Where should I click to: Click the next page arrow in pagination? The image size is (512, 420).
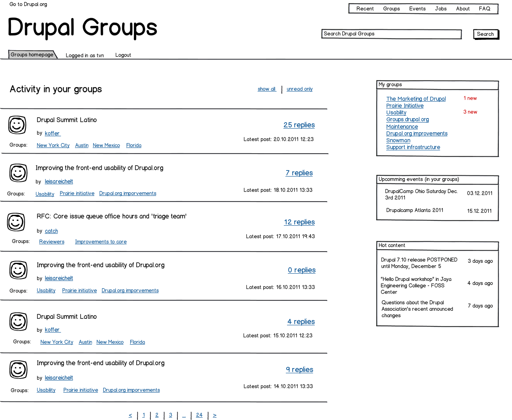214,415
